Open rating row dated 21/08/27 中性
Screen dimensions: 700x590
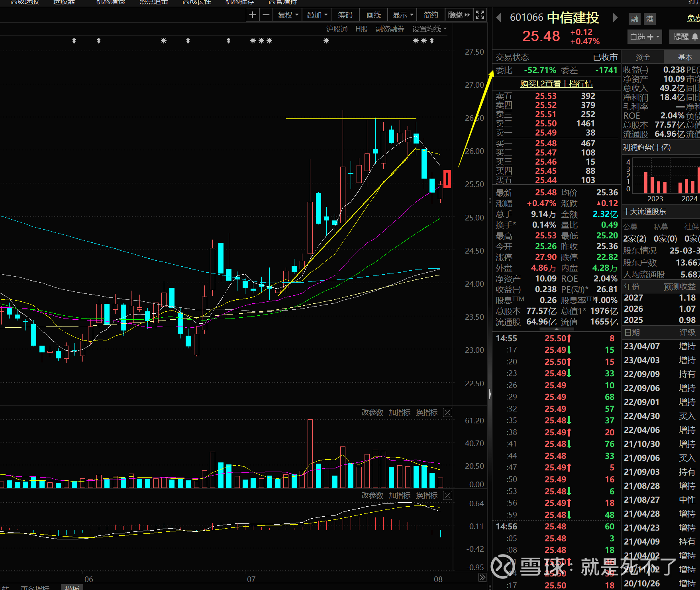click(661, 500)
